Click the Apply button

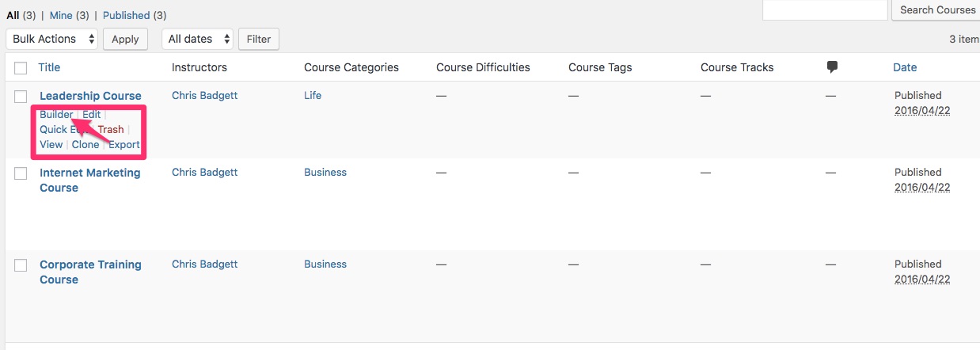click(125, 39)
